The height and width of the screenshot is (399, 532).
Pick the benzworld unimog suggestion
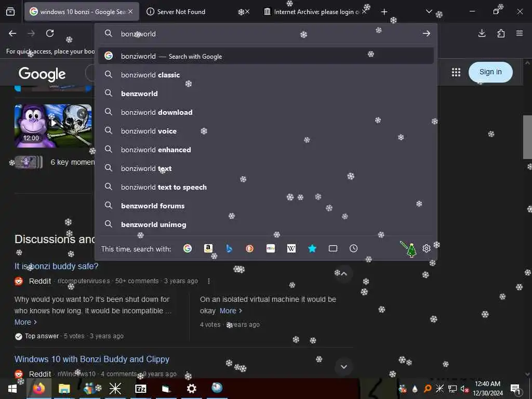pos(265,224)
